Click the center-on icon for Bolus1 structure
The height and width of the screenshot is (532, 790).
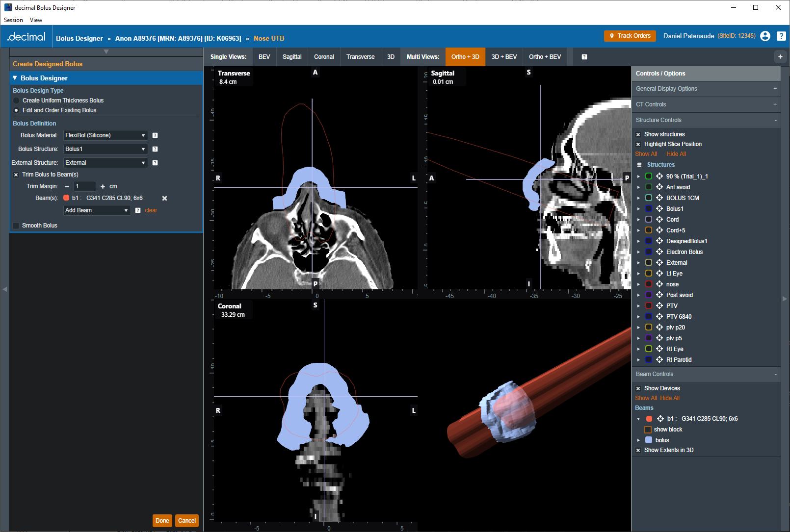point(659,209)
